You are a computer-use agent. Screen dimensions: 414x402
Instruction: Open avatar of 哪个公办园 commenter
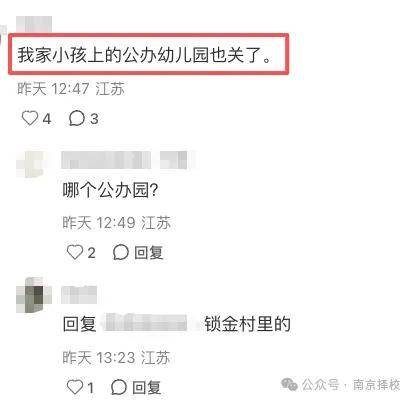31,164
